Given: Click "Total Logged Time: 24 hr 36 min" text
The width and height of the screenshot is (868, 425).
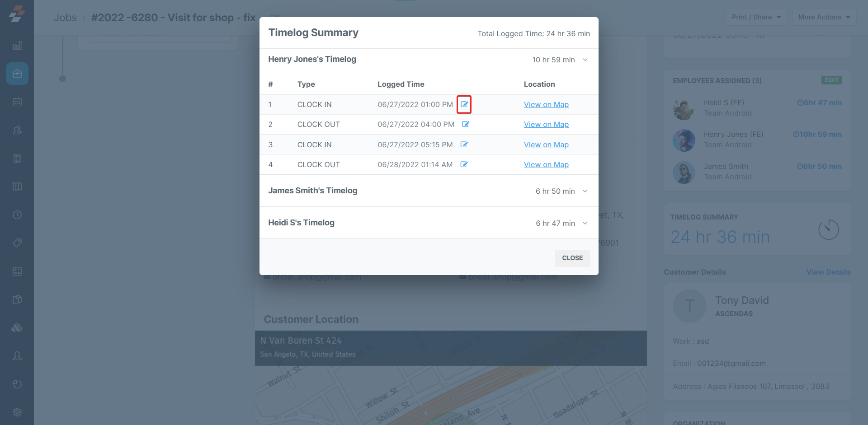Looking at the screenshot, I should point(533,33).
